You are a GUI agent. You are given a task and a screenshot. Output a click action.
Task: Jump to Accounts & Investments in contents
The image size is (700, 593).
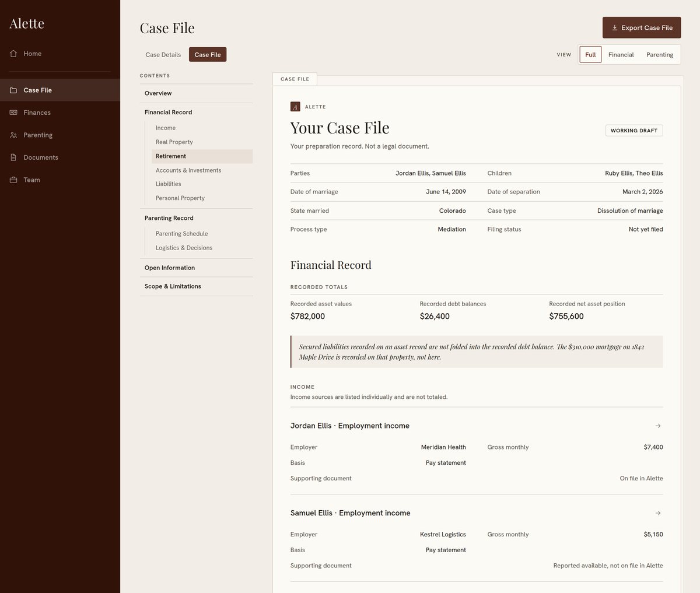[202, 170]
